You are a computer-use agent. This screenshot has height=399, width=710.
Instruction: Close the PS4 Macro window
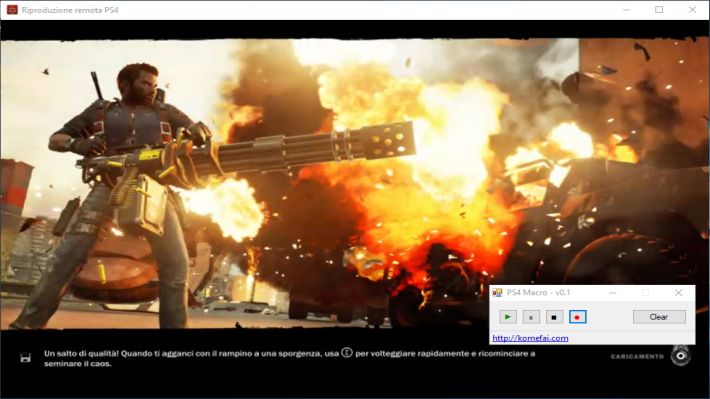[678, 293]
